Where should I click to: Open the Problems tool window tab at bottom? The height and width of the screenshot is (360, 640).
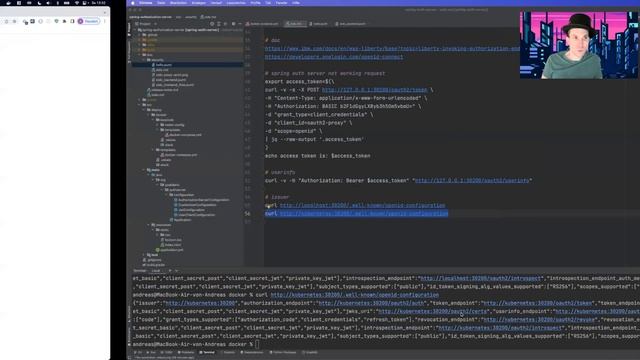(x=186, y=353)
